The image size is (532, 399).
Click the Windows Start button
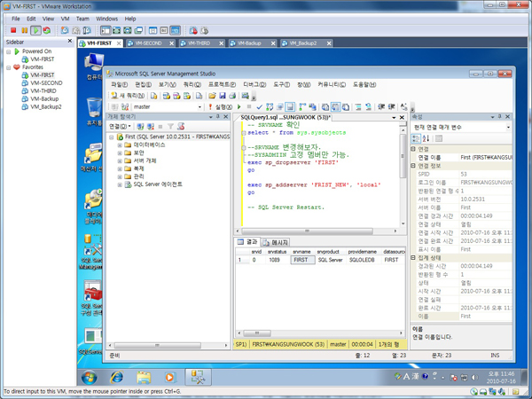[x=90, y=378]
